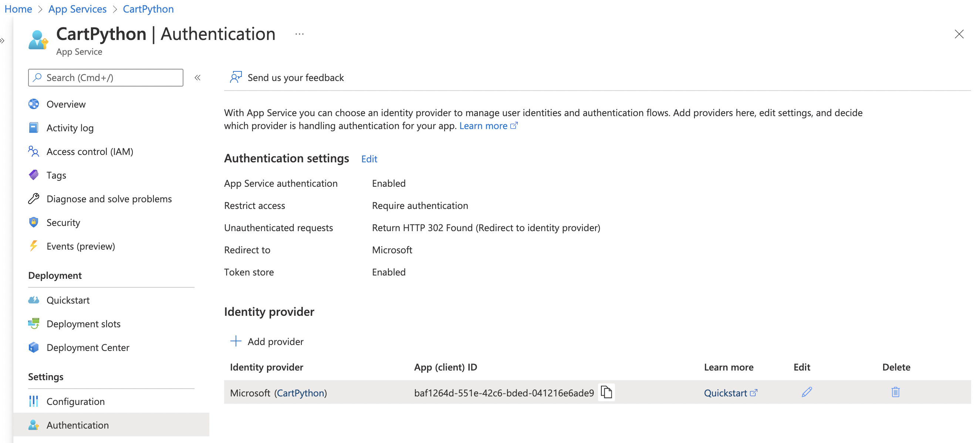Click the Deployment Center cube icon

[x=34, y=347]
